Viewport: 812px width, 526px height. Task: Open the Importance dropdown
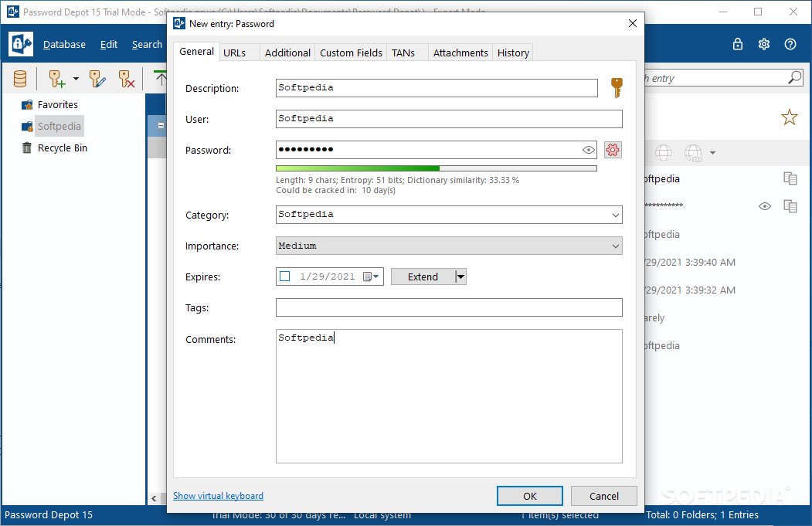click(615, 246)
